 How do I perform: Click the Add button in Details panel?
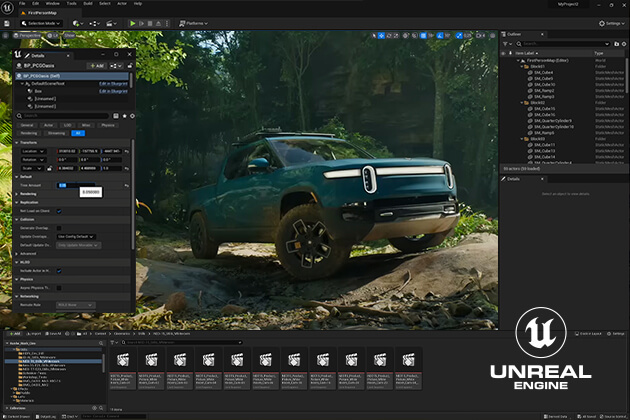click(x=97, y=66)
